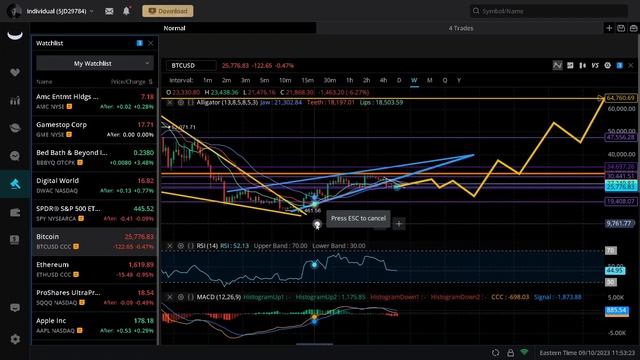Select Gamestop Corp in the watchlist
The image size is (640, 360).
[95, 129]
